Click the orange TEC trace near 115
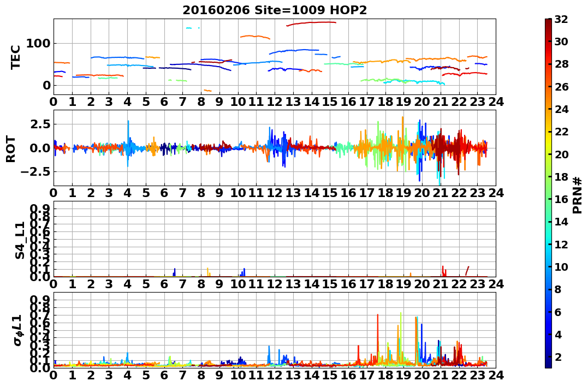This screenshot has height=387, width=588. [x=255, y=37]
